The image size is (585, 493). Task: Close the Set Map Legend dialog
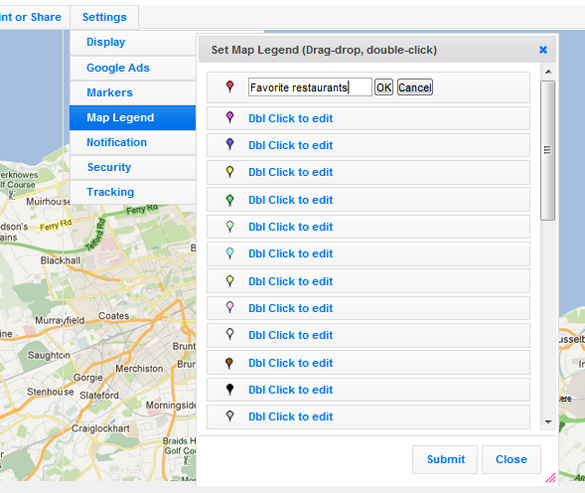click(543, 50)
